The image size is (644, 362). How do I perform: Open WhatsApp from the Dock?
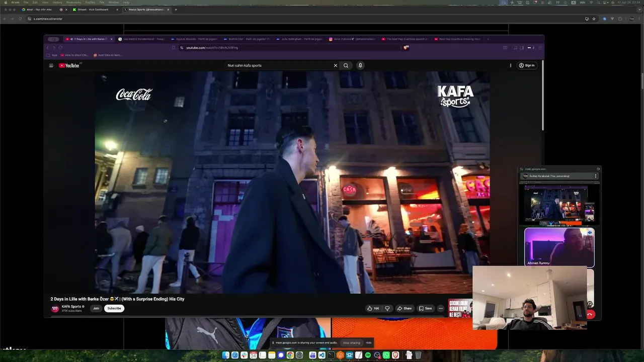pos(386,355)
